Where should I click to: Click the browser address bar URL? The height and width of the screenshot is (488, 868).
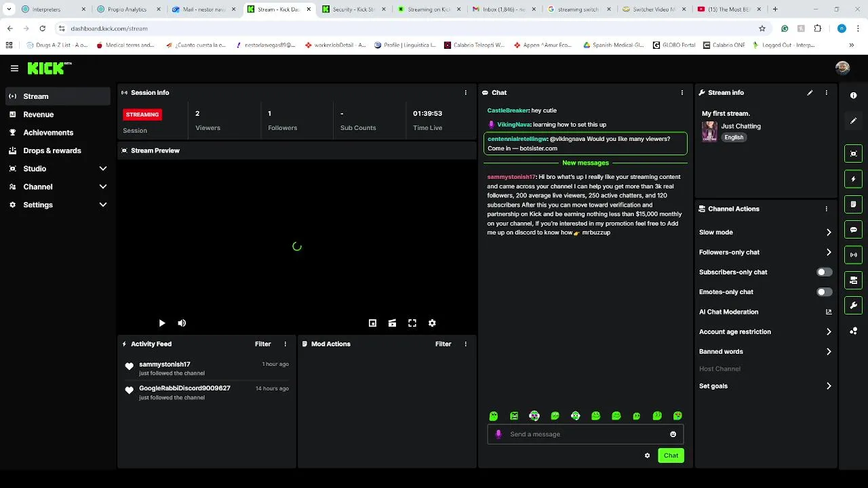(x=109, y=28)
